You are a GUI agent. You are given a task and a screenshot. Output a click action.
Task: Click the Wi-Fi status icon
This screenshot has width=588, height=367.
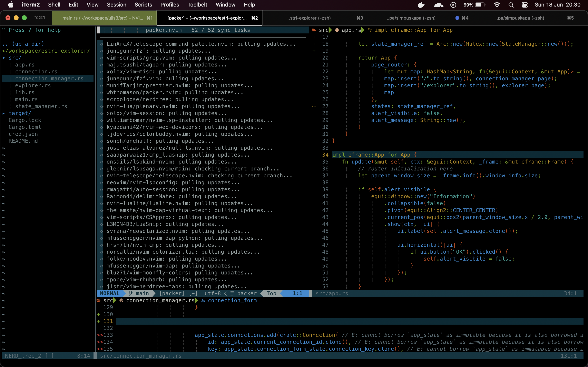(497, 5)
